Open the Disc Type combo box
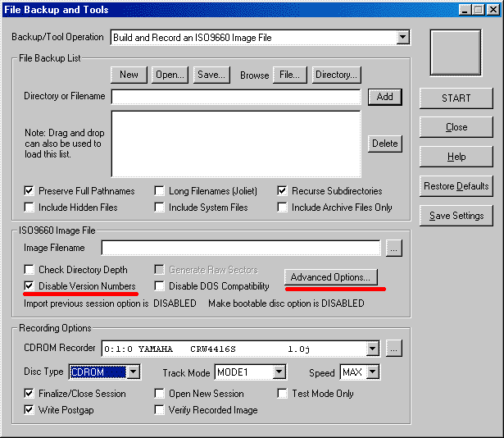 point(132,372)
